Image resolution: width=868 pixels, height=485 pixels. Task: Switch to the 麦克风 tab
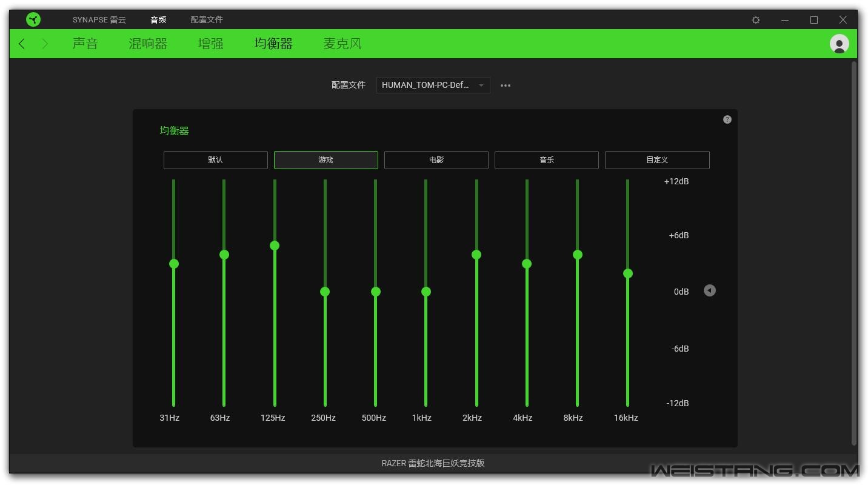[342, 44]
